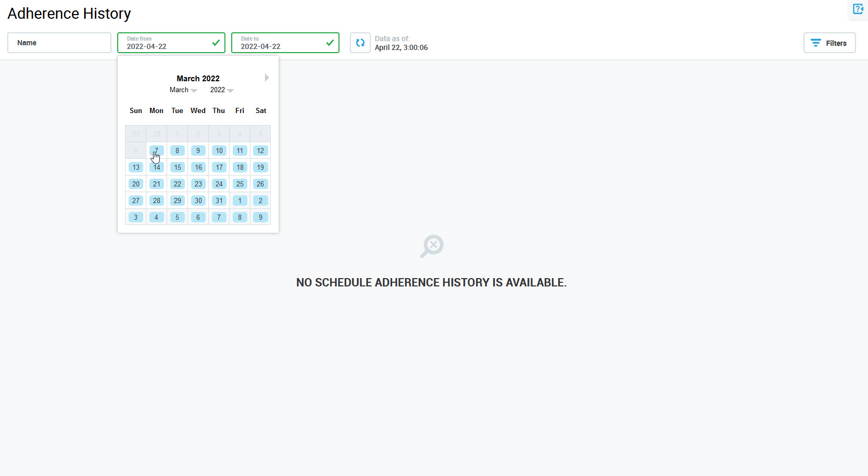Open the help icon in top-right corner

coord(858,9)
